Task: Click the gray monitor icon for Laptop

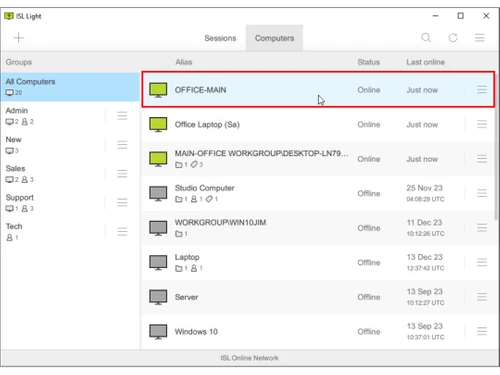Action: pos(158,263)
